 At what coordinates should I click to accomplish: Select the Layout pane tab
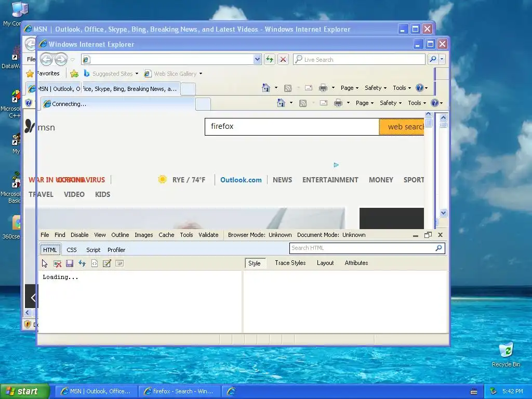click(325, 263)
